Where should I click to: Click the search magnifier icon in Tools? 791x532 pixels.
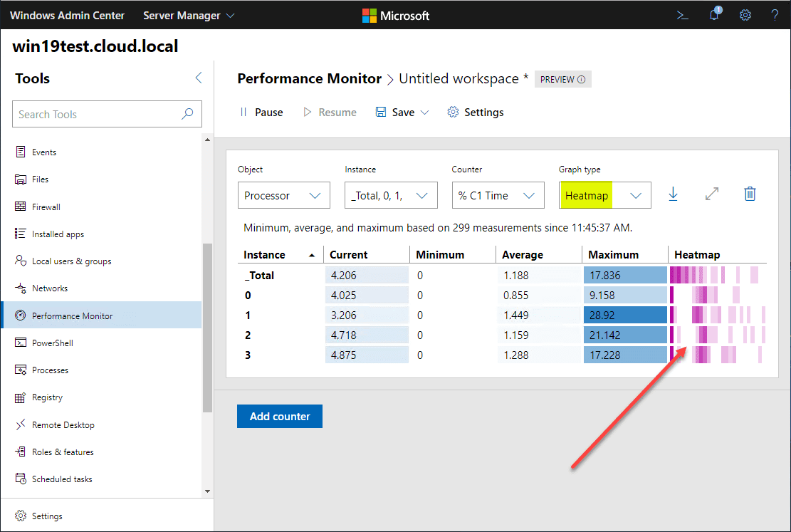[187, 114]
